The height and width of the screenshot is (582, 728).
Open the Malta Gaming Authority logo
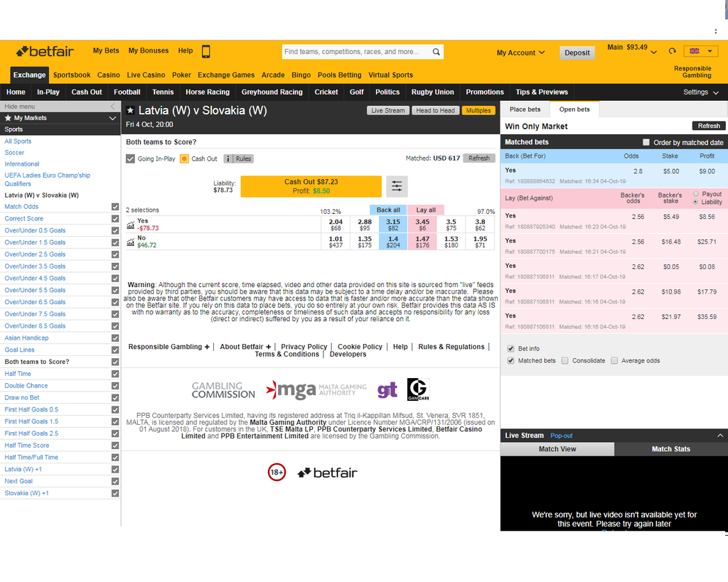click(x=316, y=390)
